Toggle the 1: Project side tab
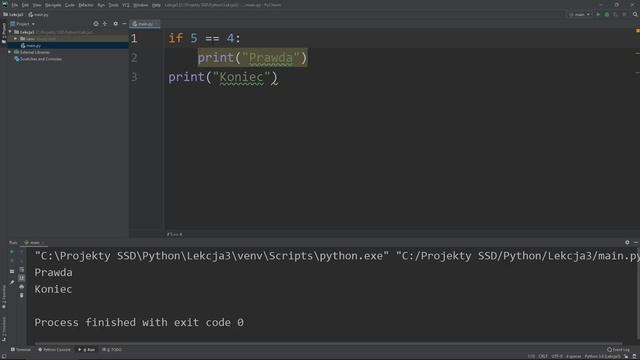Screen dimensions: 640x360 (x=4, y=33)
